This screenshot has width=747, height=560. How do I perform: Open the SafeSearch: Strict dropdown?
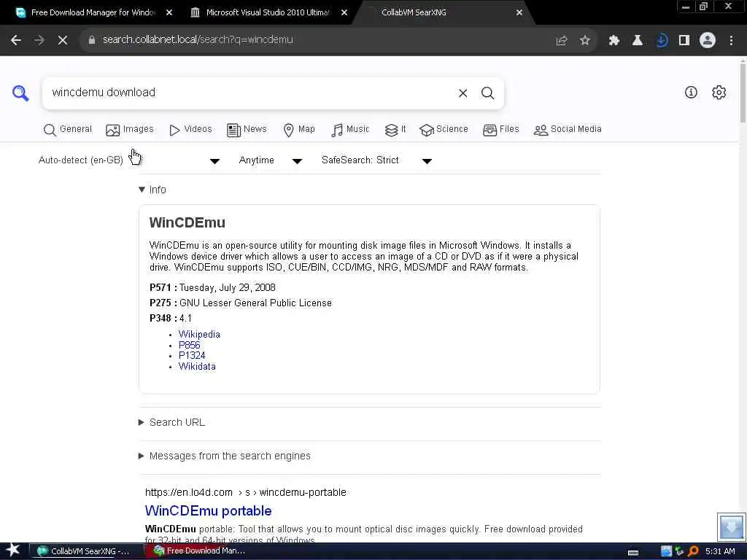pos(376,160)
